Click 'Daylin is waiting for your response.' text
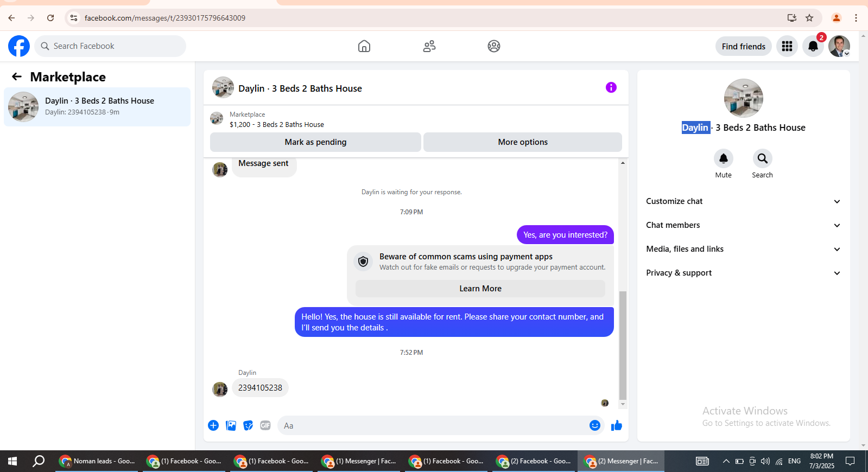 point(411,192)
